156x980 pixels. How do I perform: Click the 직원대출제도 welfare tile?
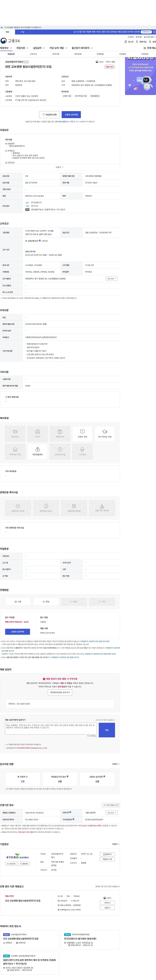click(38, 452)
